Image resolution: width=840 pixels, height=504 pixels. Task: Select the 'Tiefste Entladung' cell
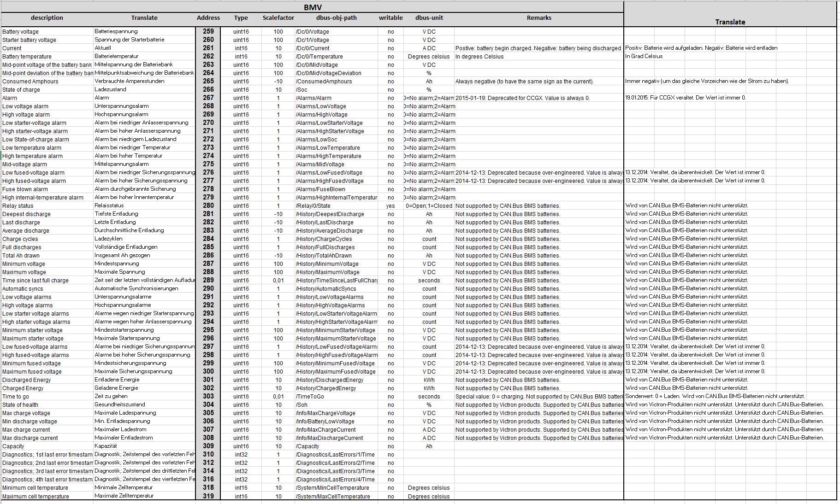point(144,214)
